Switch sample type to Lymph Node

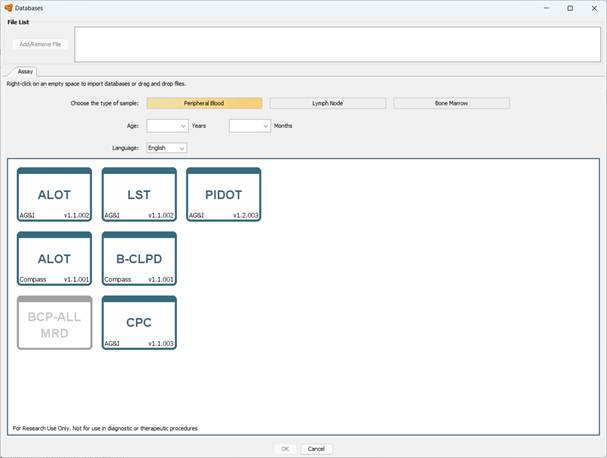[x=327, y=103]
